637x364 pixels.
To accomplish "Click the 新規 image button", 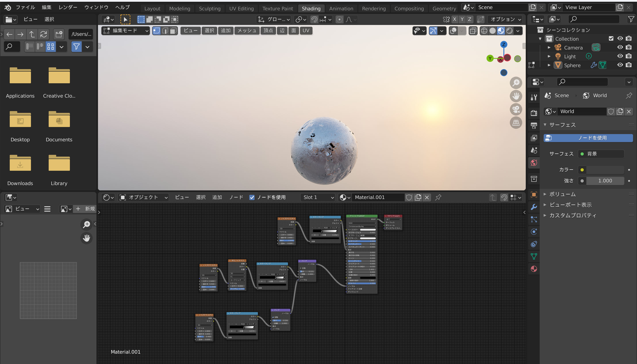I will [85, 209].
